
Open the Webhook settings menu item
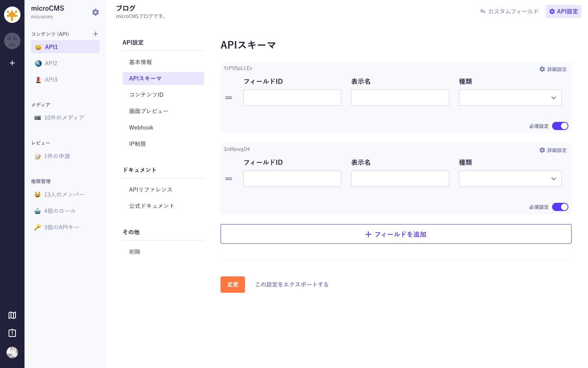(x=141, y=128)
